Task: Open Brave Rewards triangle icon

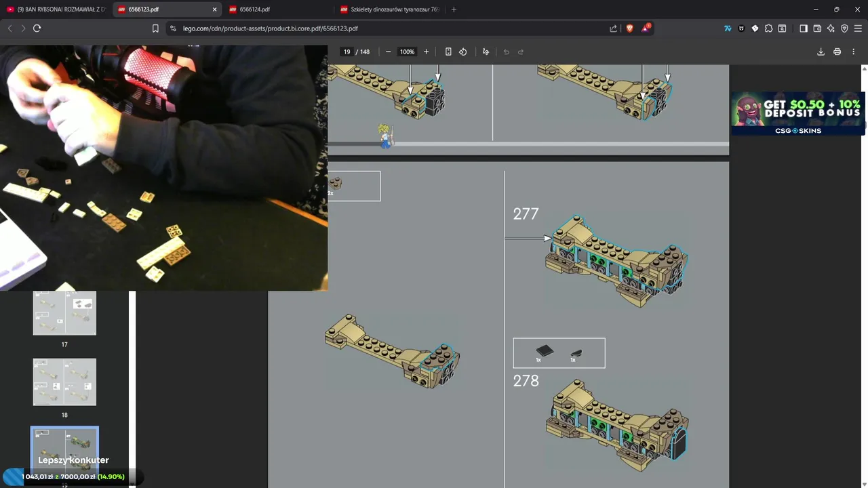Action: pos(646,28)
